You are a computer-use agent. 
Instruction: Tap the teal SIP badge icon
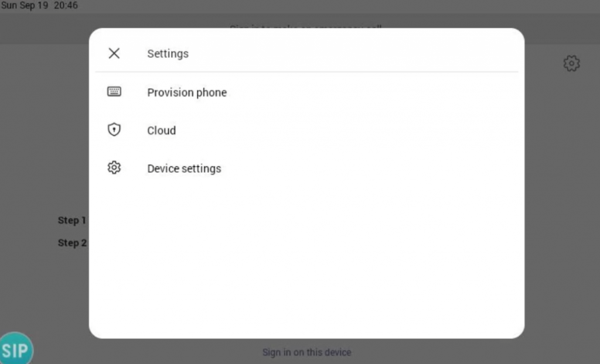[x=16, y=349]
